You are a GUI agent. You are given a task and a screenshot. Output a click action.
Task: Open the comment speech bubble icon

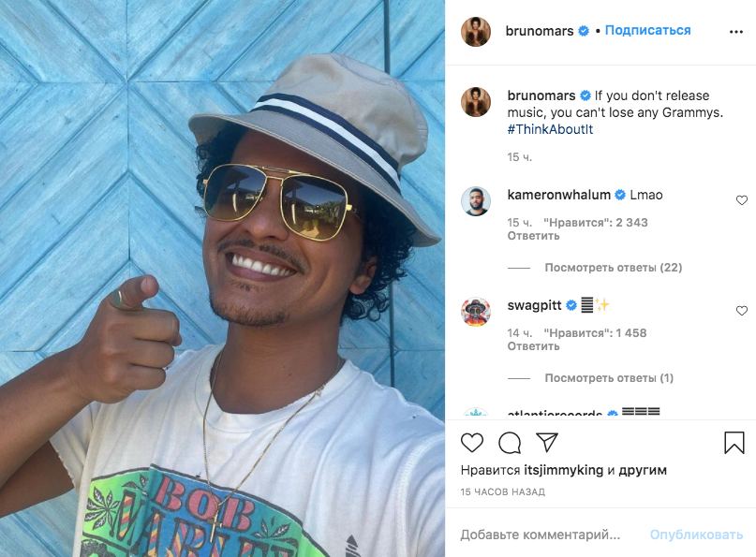pos(510,443)
